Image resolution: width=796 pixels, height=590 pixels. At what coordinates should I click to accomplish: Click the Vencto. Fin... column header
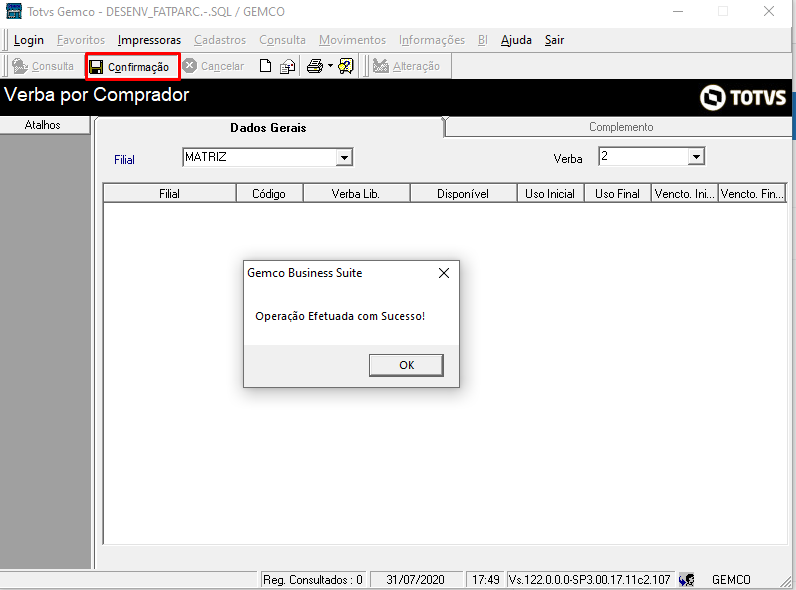coord(752,193)
